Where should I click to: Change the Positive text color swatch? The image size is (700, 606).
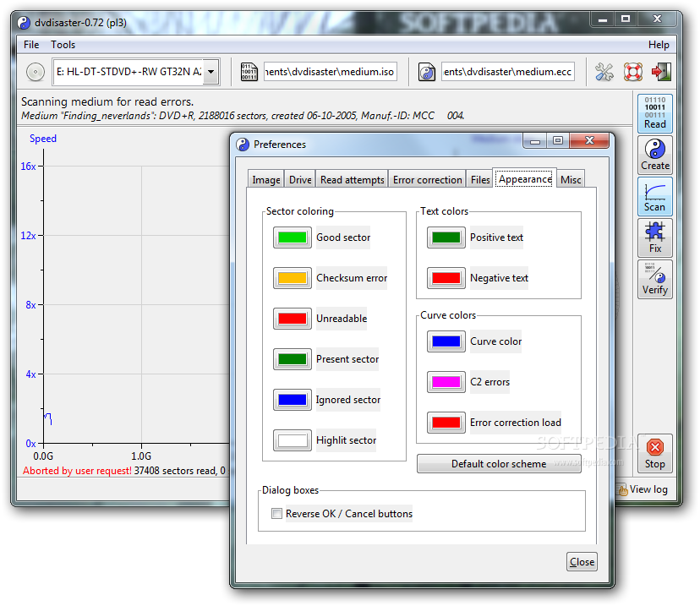pyautogui.click(x=446, y=237)
